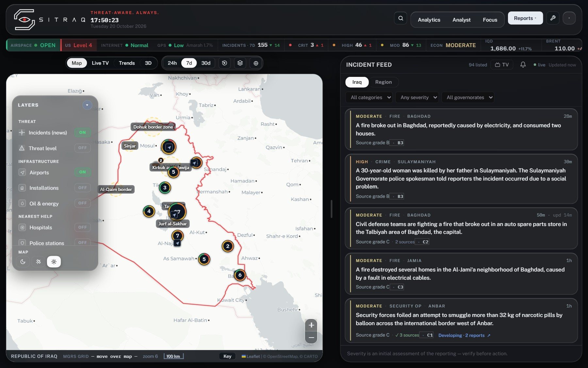Select dark moon map theme
Viewport: 588px width, 368px height.
23,262
